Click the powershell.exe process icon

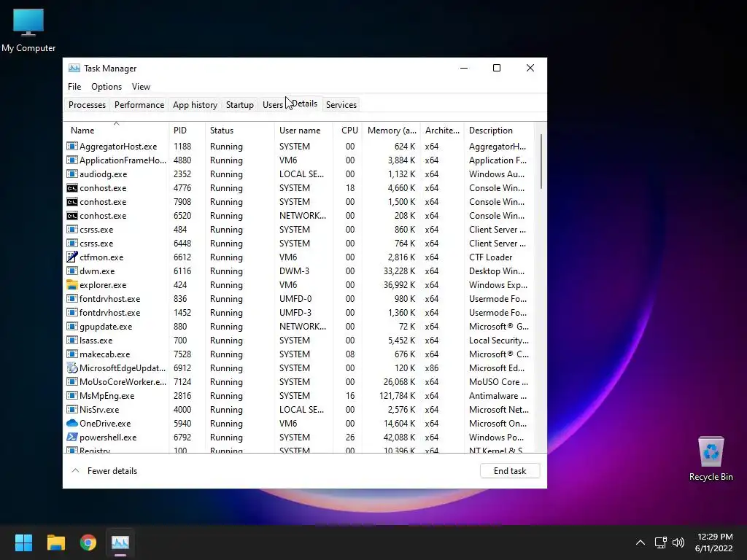pos(72,437)
